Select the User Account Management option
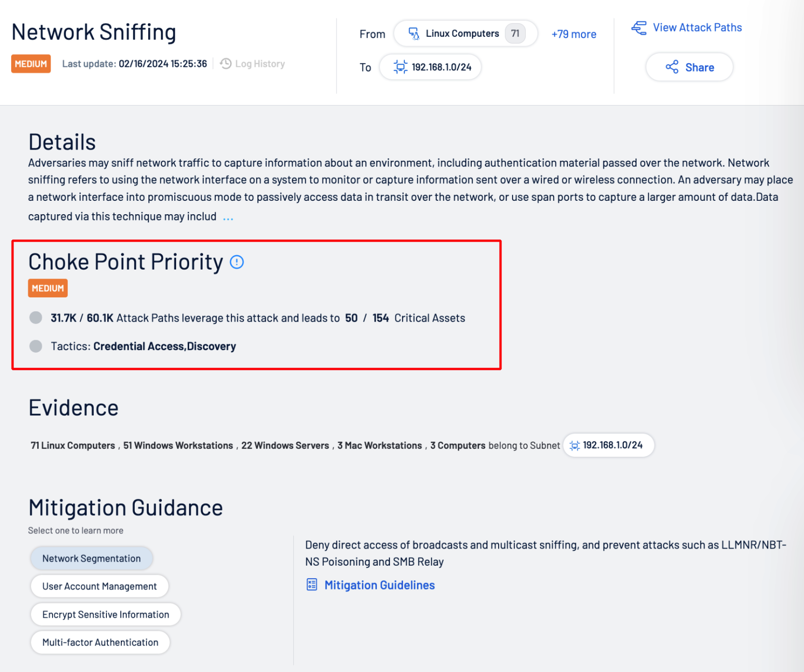This screenshot has height=672, width=804. [x=99, y=586]
